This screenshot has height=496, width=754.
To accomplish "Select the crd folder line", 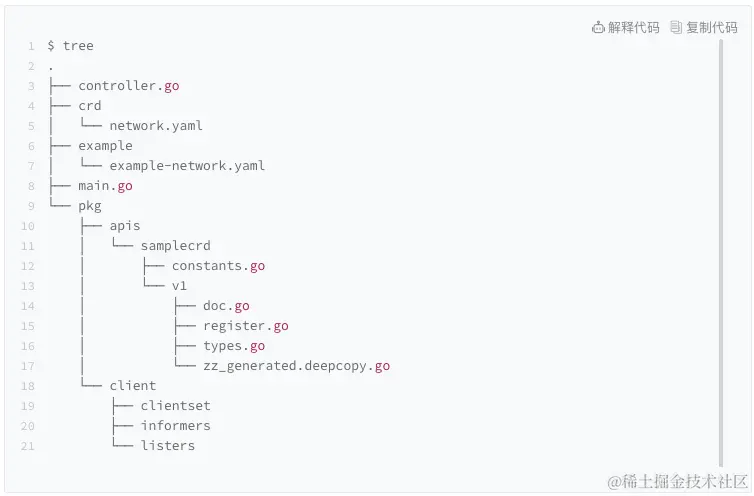I will tap(90, 106).
